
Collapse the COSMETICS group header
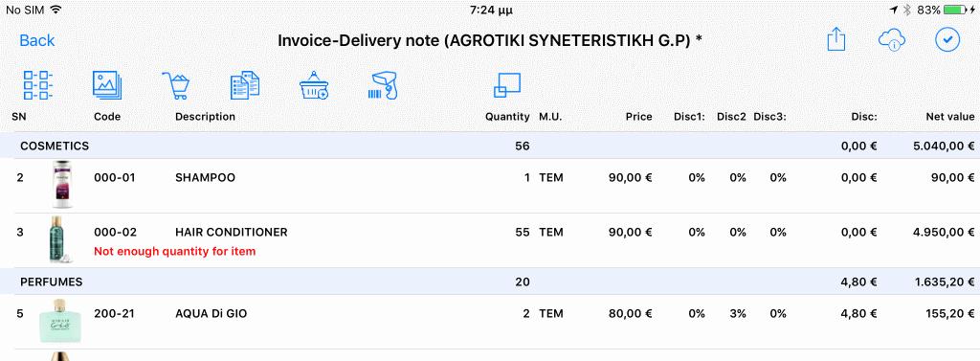tap(490, 146)
